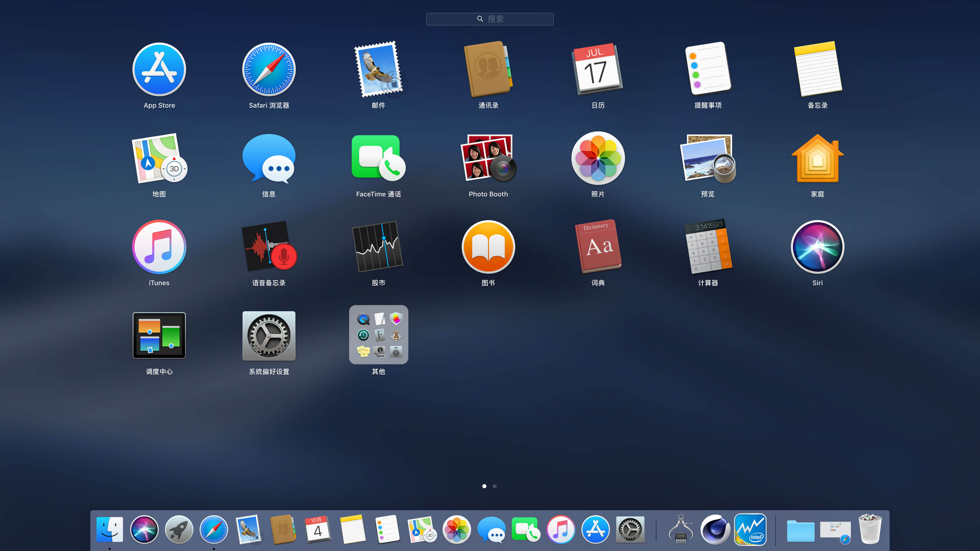
Task: Open the Intel Power Gadget Dock icon
Action: (750, 529)
